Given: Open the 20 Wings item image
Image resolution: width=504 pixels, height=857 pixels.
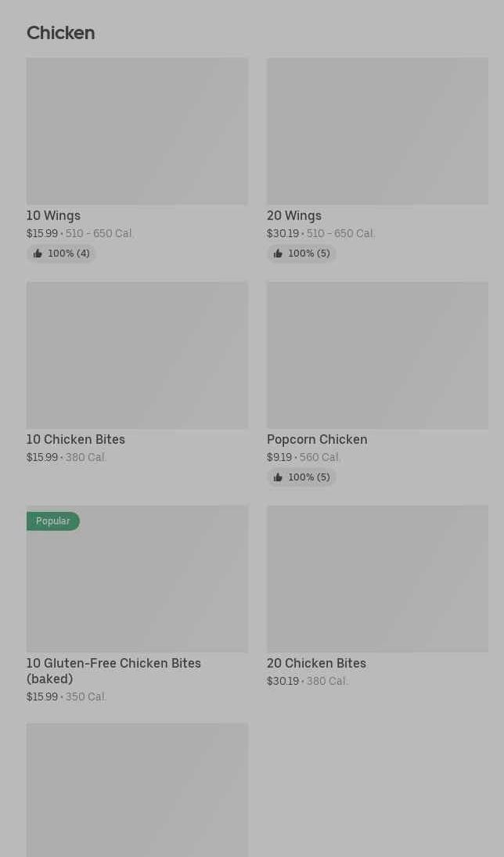Looking at the screenshot, I should pyautogui.click(x=377, y=131).
